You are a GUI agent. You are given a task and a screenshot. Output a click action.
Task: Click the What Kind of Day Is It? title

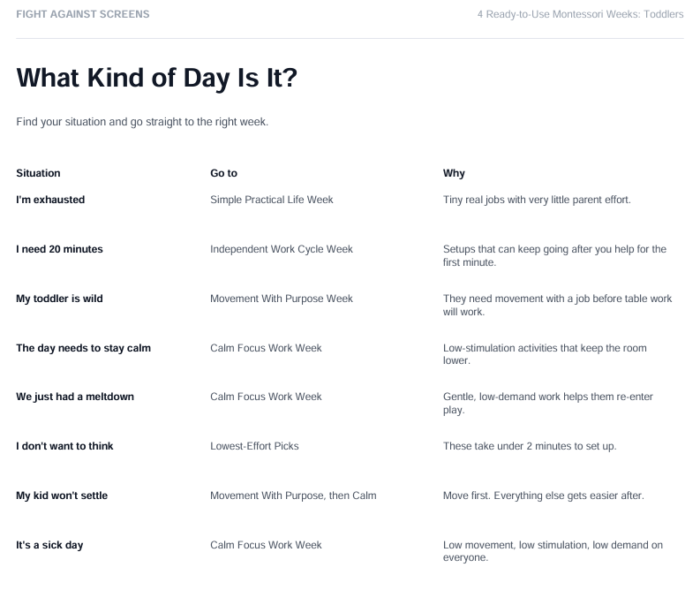click(x=157, y=78)
